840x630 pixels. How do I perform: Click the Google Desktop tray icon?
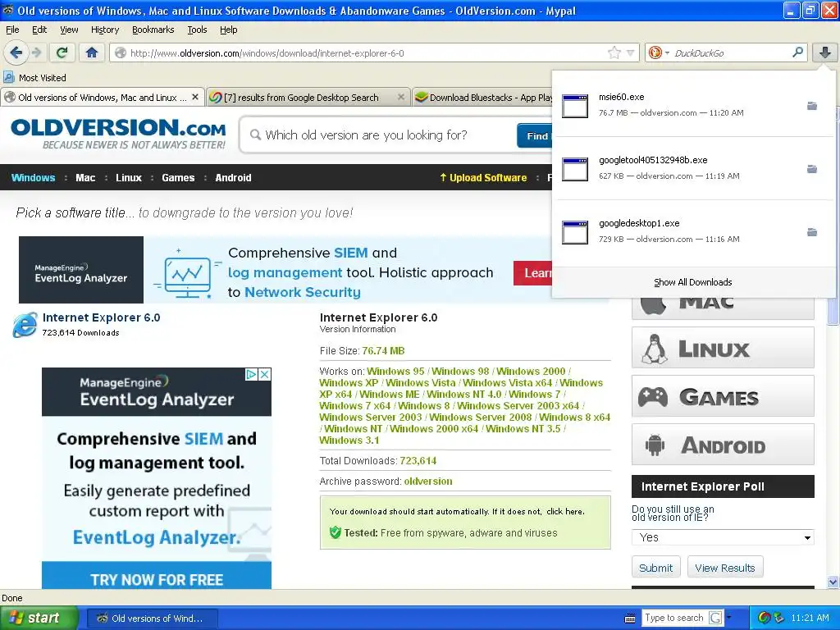(765, 618)
